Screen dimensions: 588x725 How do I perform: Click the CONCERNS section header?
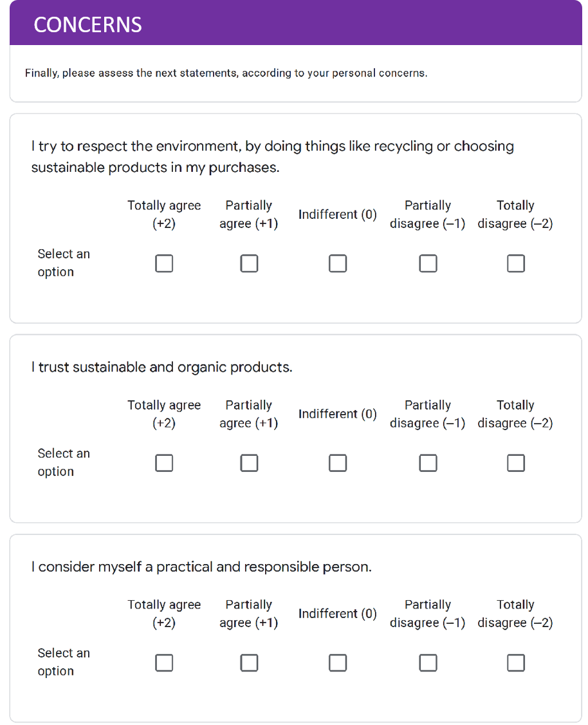tap(88, 24)
